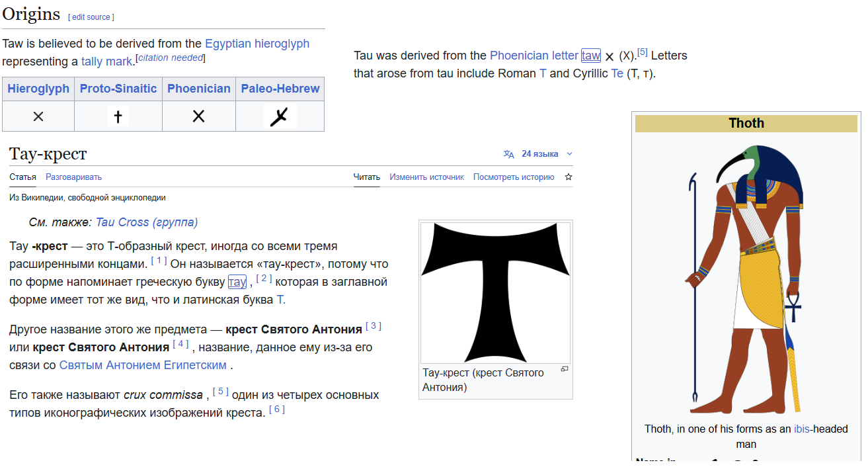
Task: Click the Paleo-Hebrew taw glyph image
Action: 280,116
